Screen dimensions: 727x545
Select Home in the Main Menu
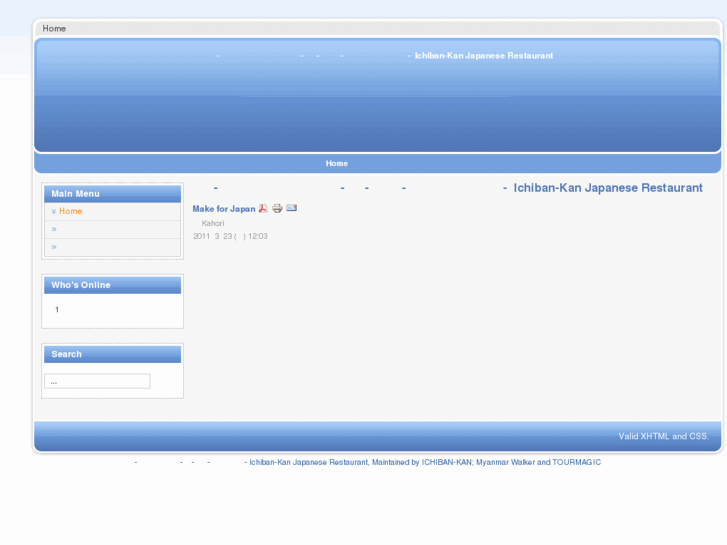[x=70, y=211]
